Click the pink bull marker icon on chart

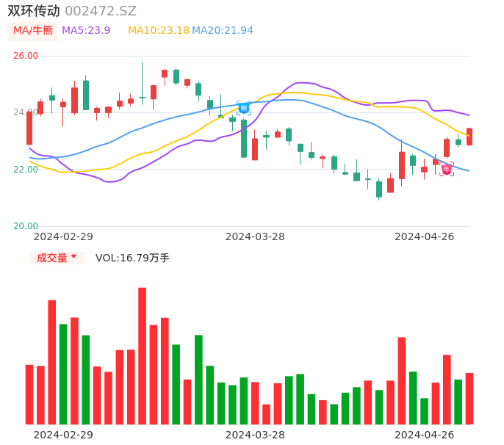447,169
